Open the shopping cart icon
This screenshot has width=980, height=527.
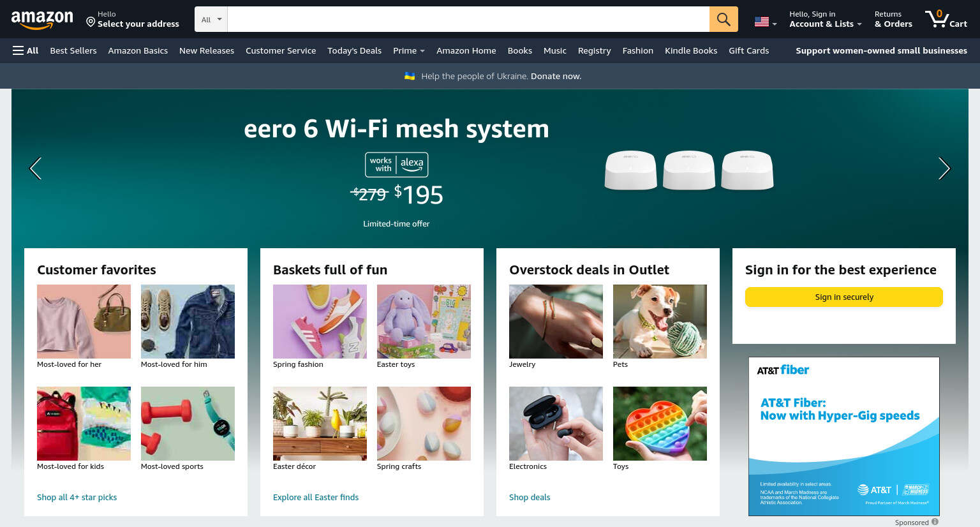click(946, 19)
